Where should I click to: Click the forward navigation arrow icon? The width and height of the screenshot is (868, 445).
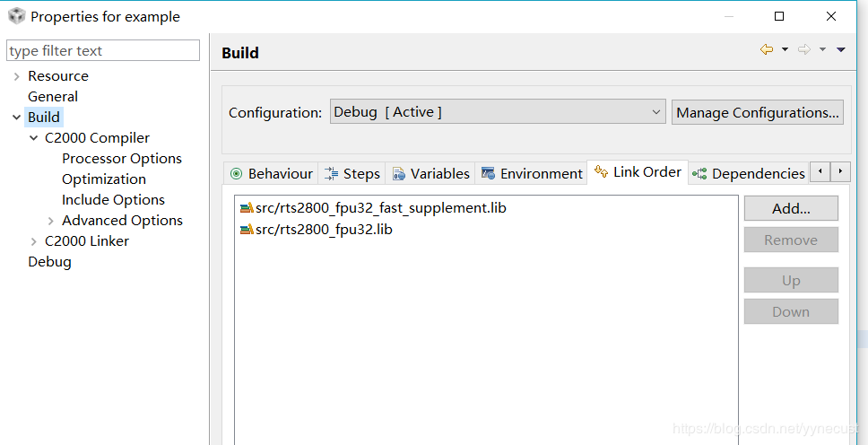point(803,50)
